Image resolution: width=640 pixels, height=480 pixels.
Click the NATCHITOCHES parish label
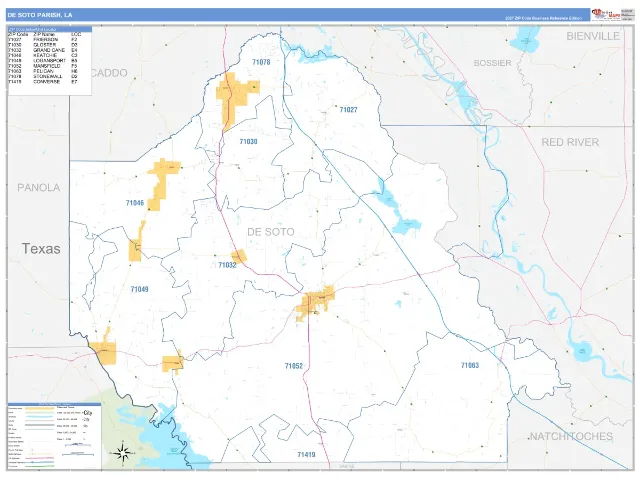pos(571,436)
